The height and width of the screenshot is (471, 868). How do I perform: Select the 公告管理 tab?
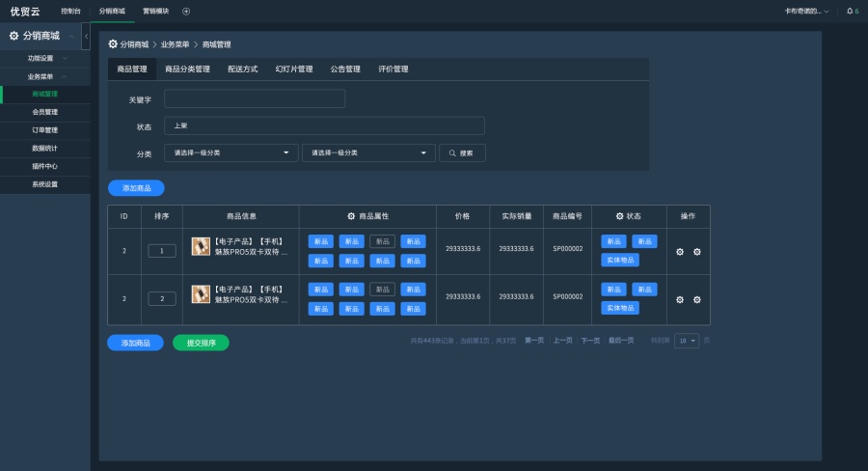point(345,69)
